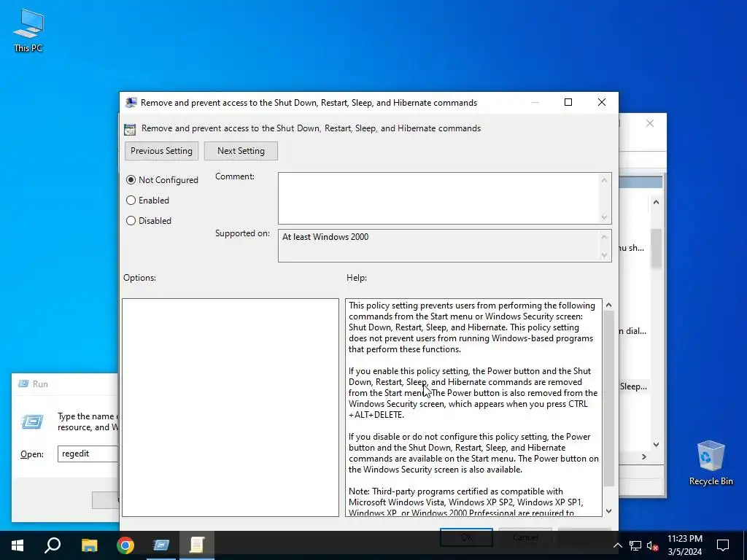Click the Help label text

tap(357, 278)
